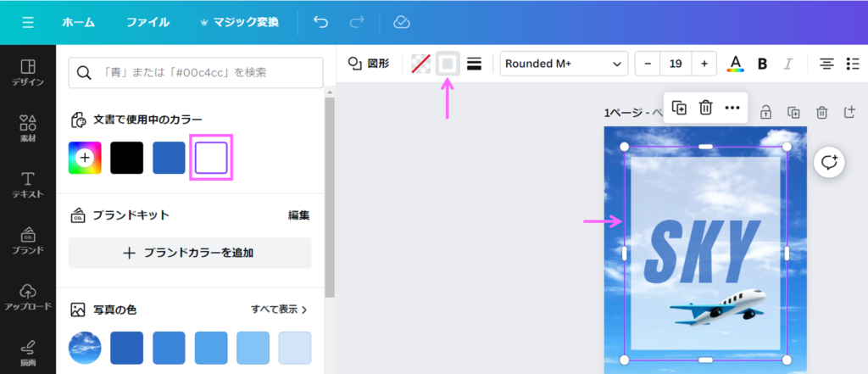868x374 pixels.
Task: Duplicate the selected element
Action: point(679,108)
